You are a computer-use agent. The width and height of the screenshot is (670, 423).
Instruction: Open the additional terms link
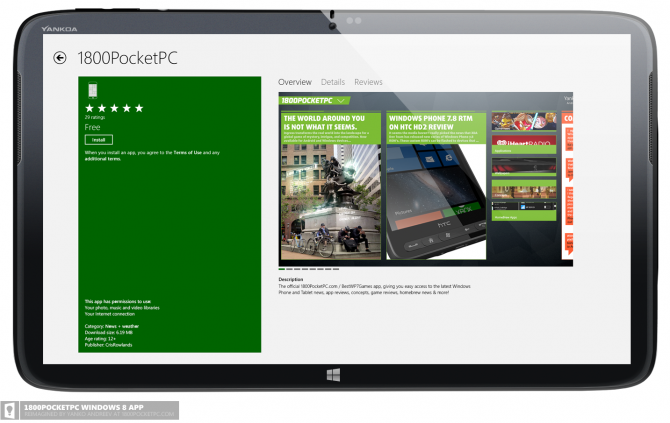point(103,159)
